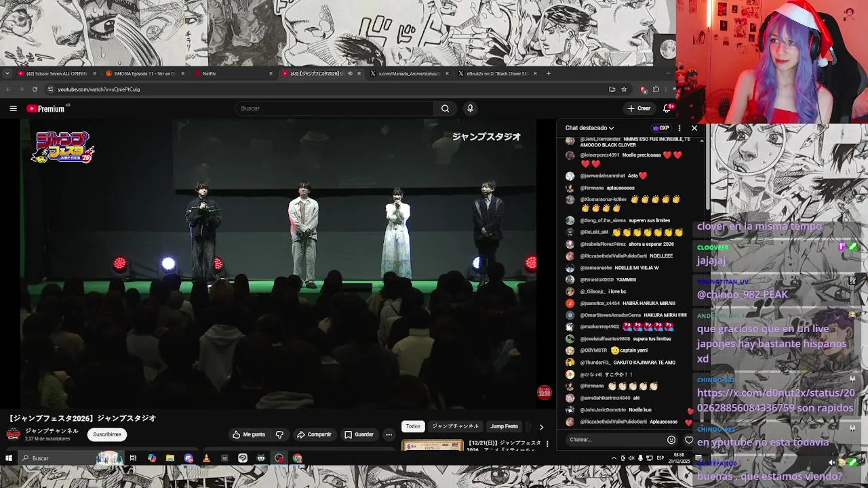Switch to the d0nut2x Black Clover tab
The image size is (868, 488).
tap(497, 73)
